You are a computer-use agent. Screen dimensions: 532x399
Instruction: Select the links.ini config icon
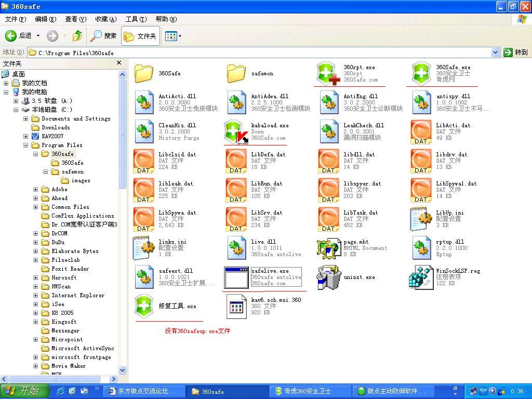pos(144,248)
